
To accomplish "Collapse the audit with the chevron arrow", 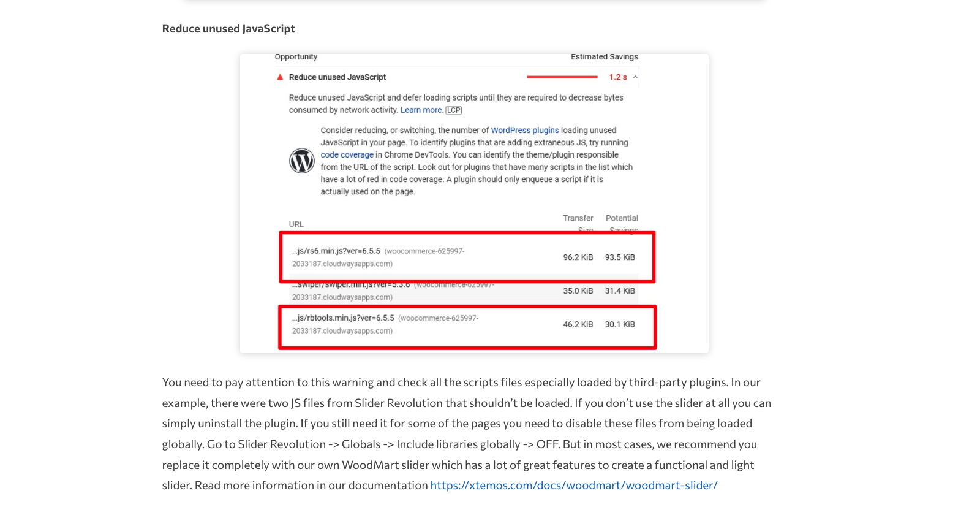I will 635,77.
